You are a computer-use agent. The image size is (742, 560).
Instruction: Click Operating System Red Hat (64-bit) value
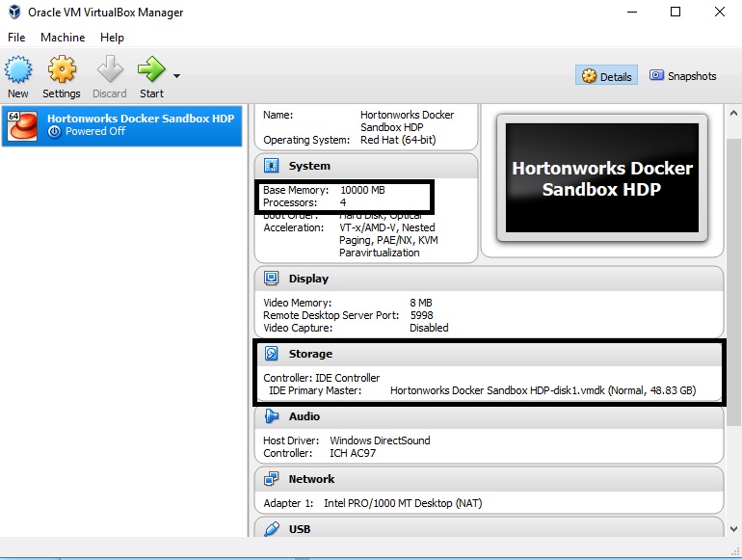[x=398, y=140]
